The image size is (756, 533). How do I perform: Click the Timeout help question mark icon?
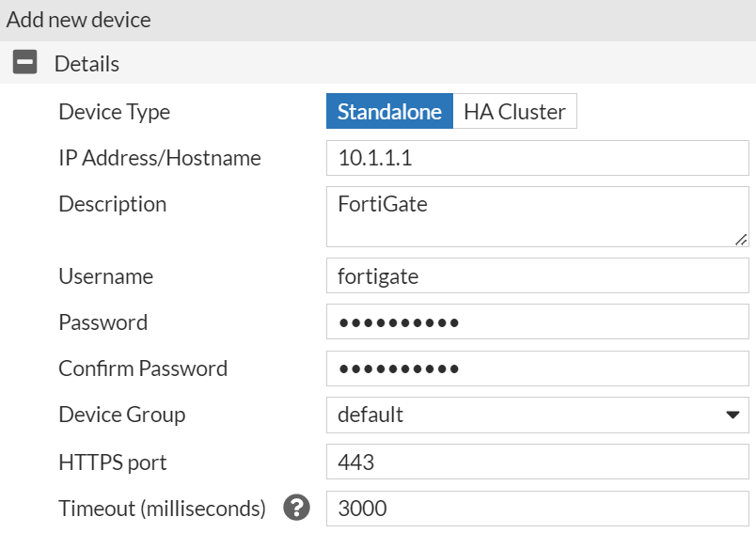click(x=297, y=509)
